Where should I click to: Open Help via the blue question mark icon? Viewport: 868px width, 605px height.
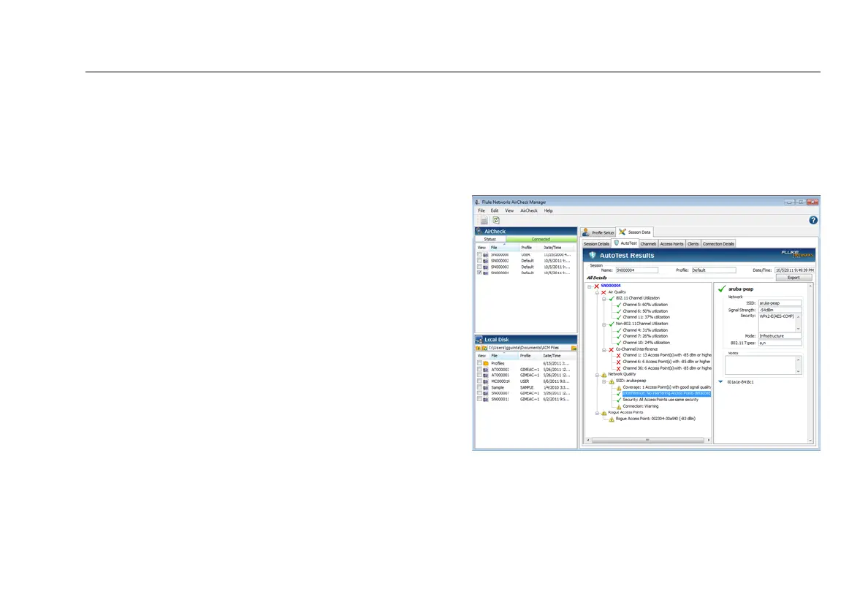812,221
